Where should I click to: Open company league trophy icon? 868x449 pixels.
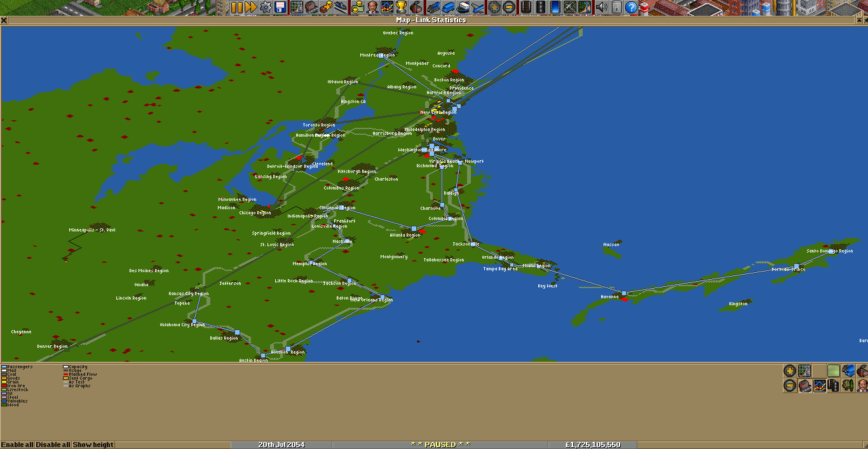(401, 7)
